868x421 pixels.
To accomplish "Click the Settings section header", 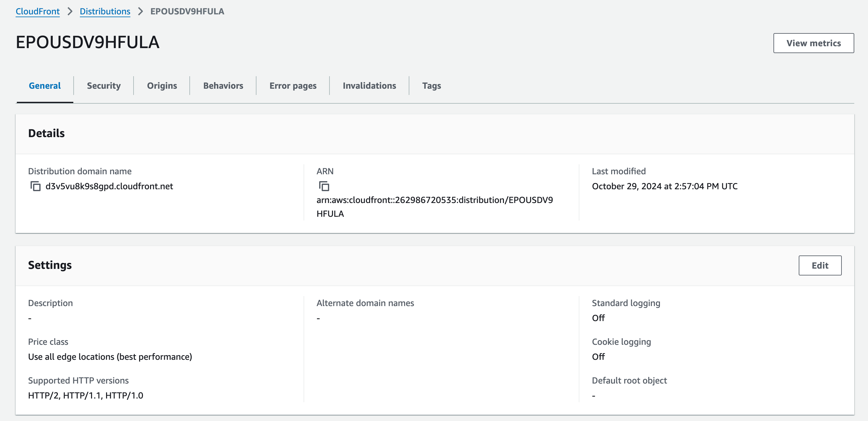I will pos(50,265).
